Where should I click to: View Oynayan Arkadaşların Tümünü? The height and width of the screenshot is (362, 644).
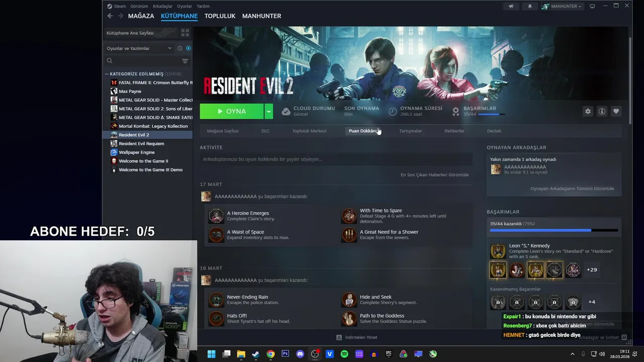(572, 189)
